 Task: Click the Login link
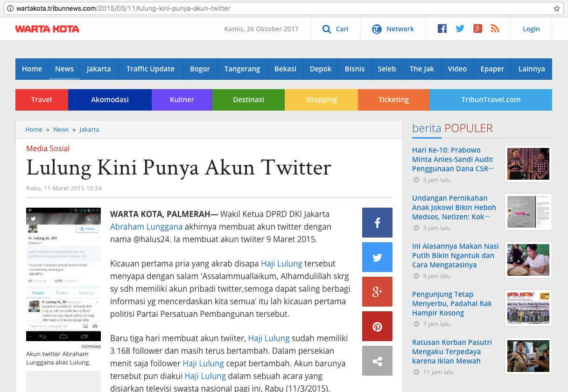tap(531, 29)
